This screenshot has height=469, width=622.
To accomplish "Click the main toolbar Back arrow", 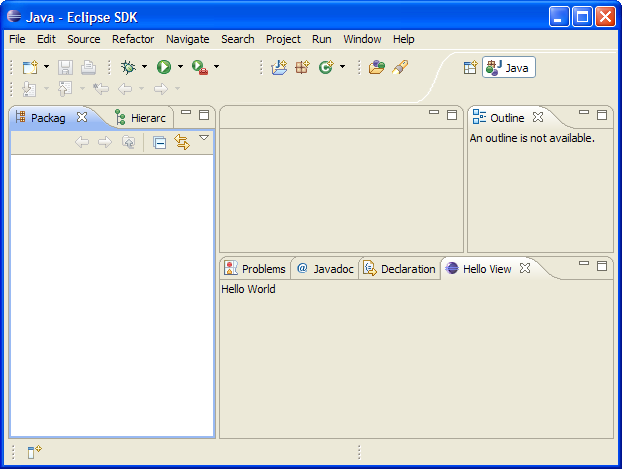I will pyautogui.click(x=125, y=89).
